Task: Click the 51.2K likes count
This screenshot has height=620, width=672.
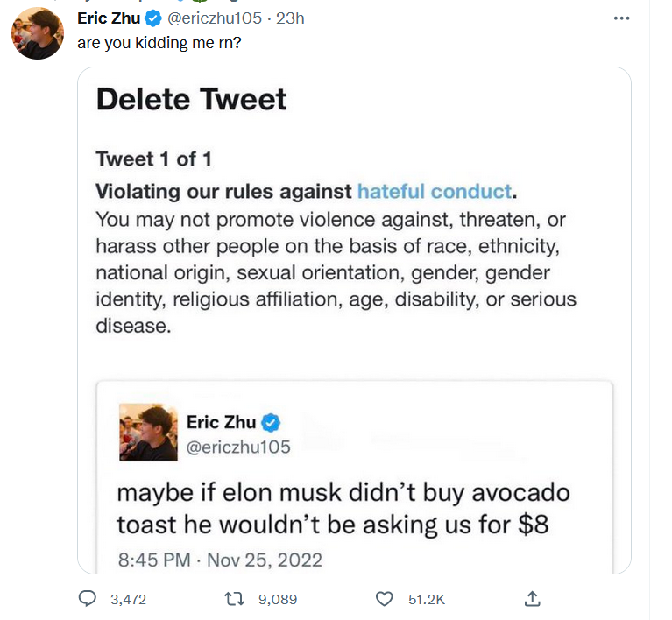Action: [427, 600]
